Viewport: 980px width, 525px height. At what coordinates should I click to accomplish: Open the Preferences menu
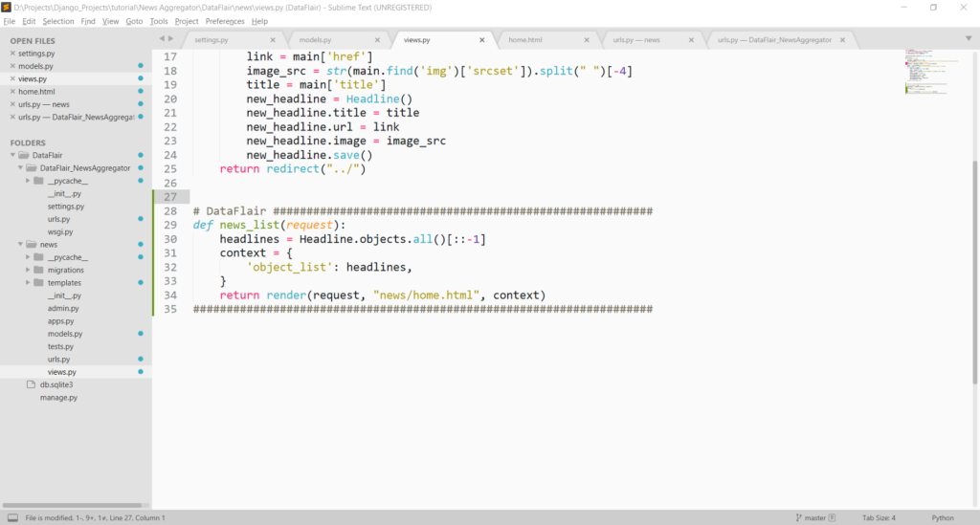coord(224,21)
